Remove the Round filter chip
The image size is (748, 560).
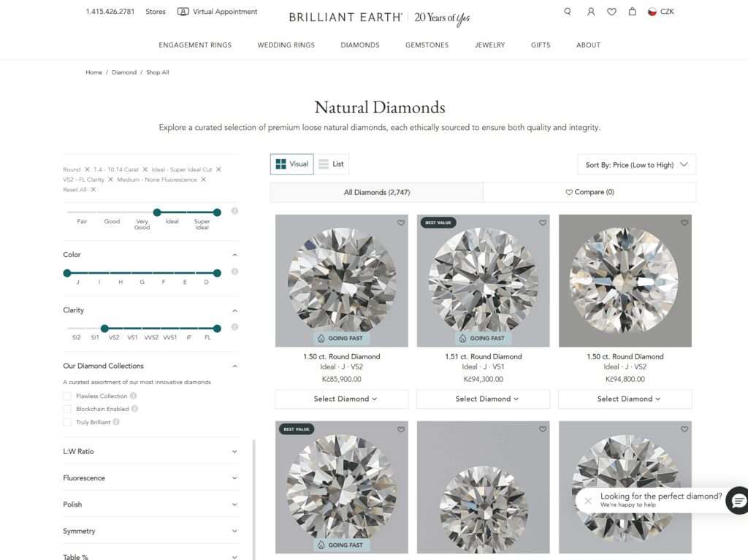pyautogui.click(x=86, y=169)
